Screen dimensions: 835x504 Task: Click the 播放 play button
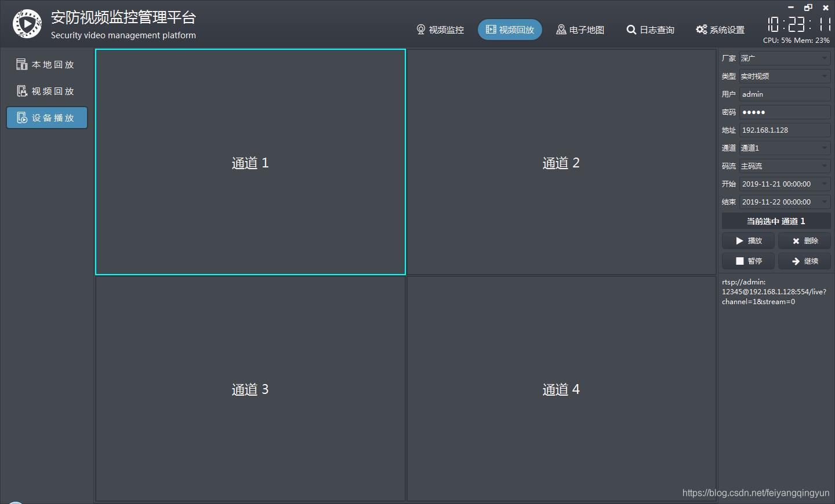(748, 240)
